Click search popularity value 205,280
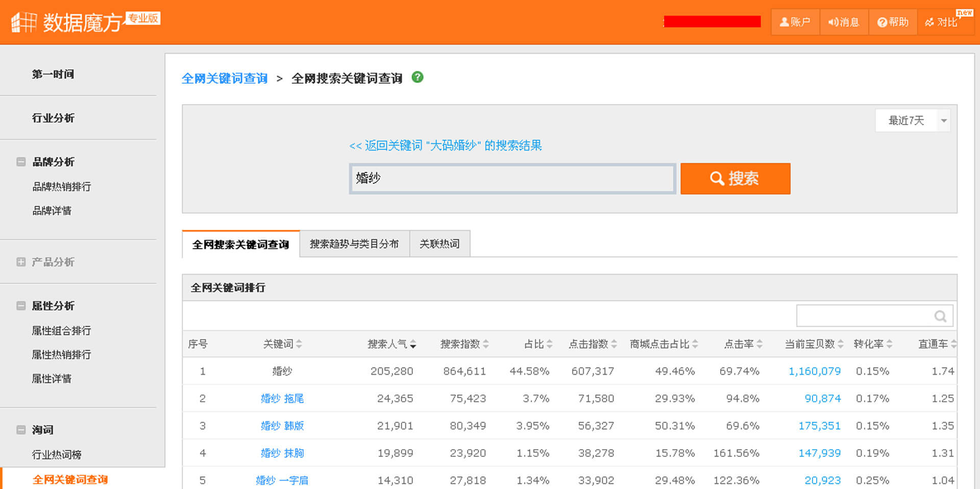The width and height of the screenshot is (980, 489). [x=392, y=372]
